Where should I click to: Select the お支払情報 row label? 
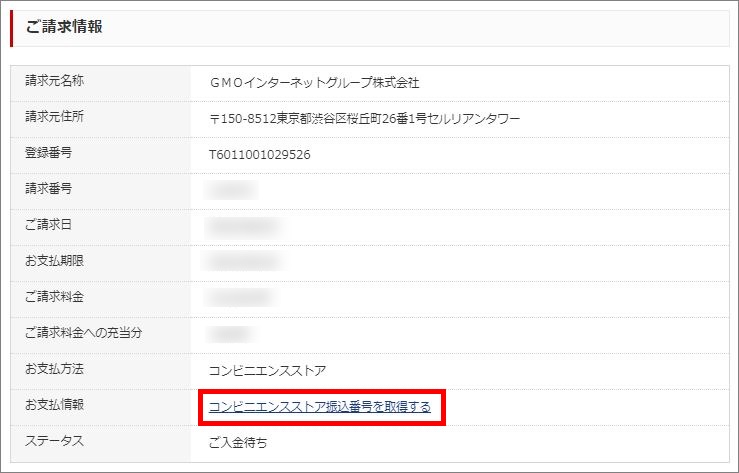pyautogui.click(x=54, y=404)
